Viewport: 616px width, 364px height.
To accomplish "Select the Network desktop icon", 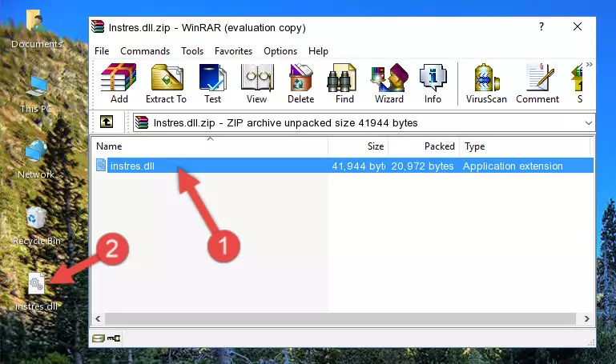I will coord(36,159).
